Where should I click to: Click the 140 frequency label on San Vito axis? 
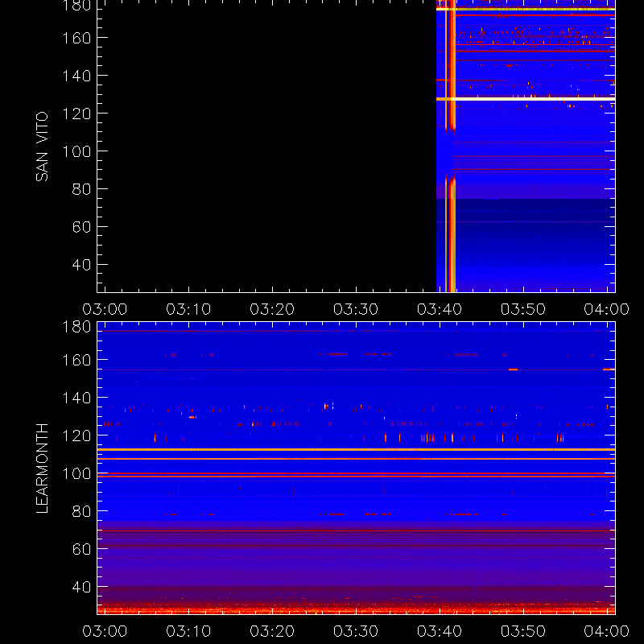pyautogui.click(x=76, y=76)
